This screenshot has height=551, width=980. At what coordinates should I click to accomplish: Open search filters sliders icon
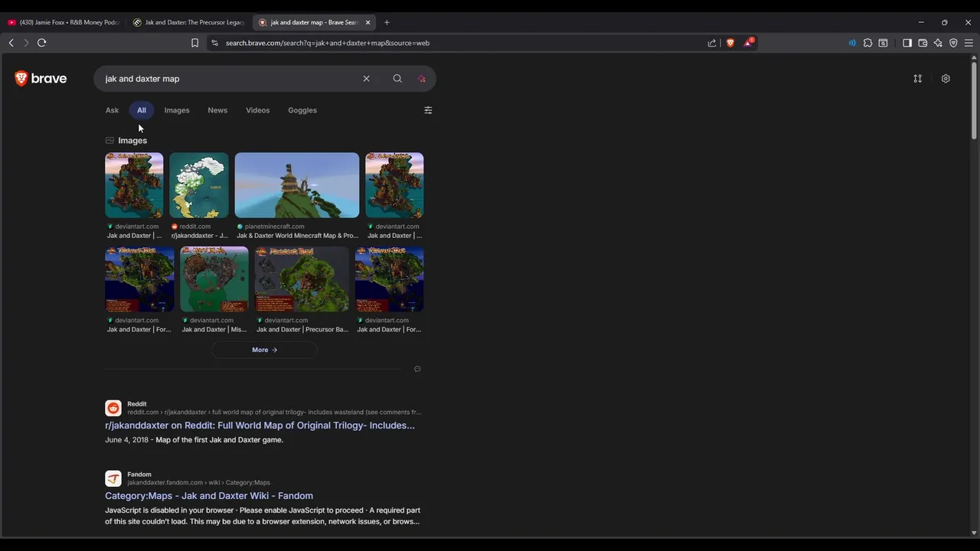click(x=428, y=110)
